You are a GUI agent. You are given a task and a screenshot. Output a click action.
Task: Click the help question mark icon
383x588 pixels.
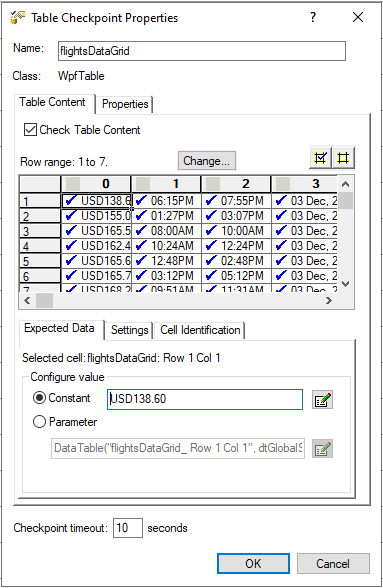click(x=313, y=17)
